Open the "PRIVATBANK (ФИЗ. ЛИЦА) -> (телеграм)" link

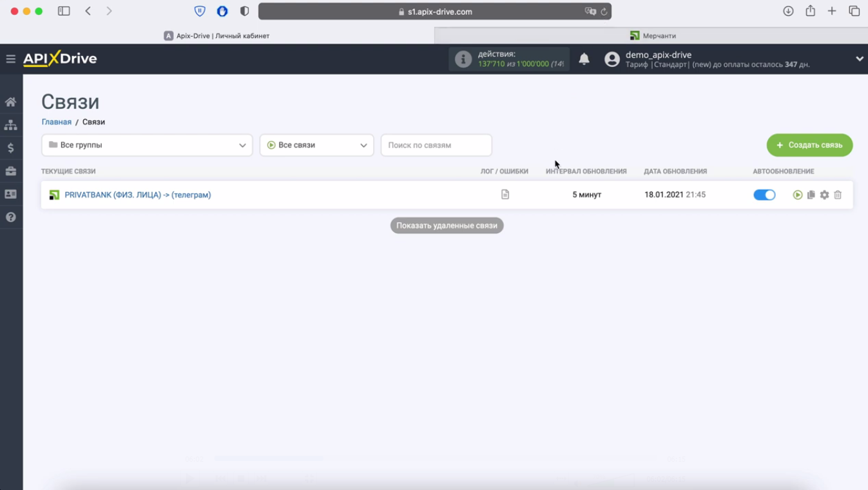point(138,194)
